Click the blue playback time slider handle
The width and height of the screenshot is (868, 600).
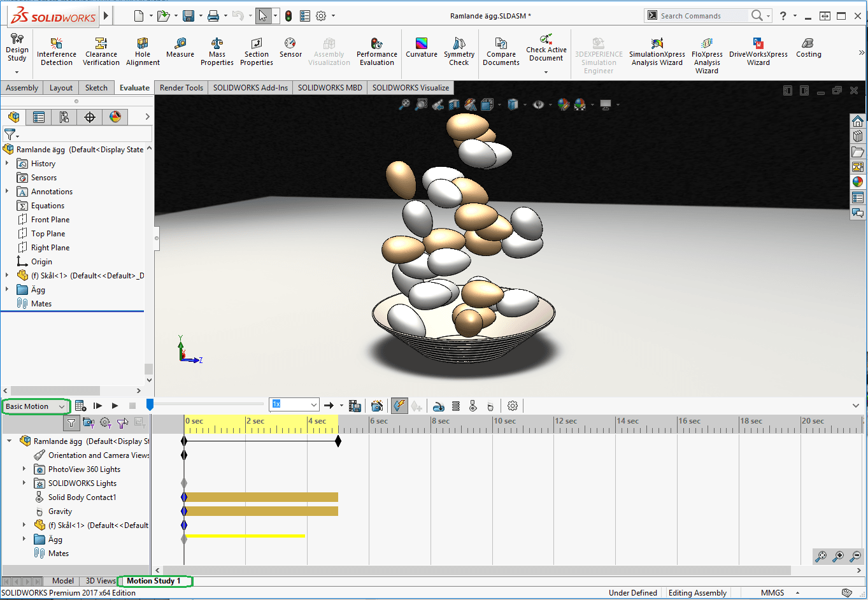pos(150,404)
